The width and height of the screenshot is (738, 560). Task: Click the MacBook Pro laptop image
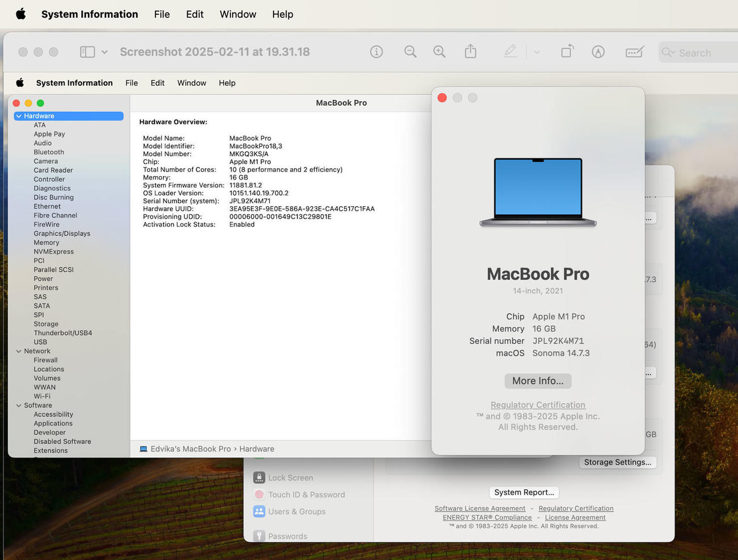pyautogui.click(x=538, y=193)
